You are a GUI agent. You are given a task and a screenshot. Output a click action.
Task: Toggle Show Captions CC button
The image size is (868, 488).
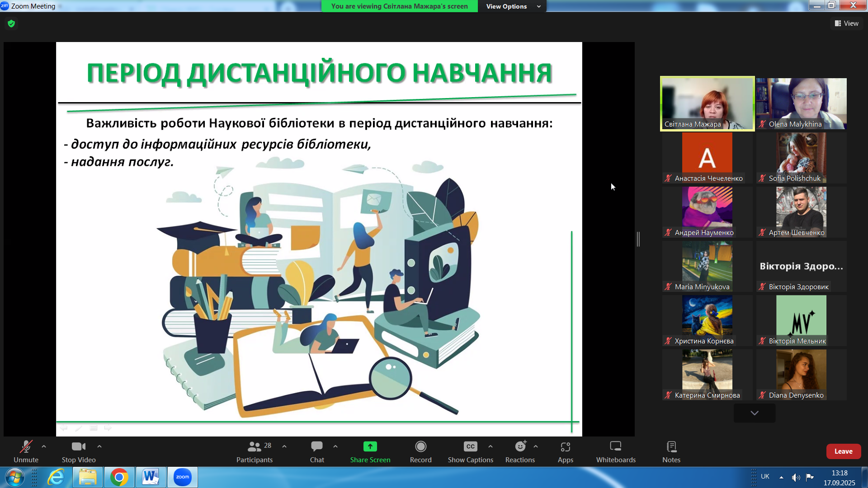coord(470,447)
